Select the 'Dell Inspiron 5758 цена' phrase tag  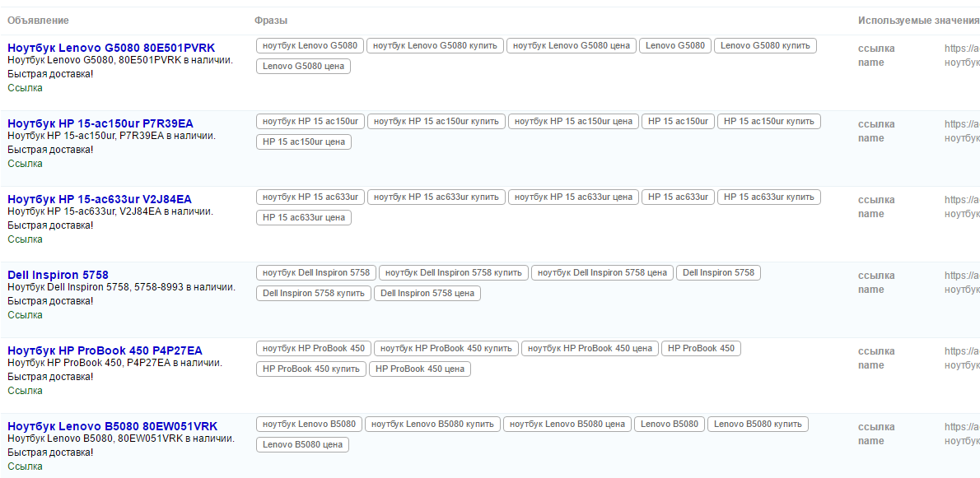427,294
